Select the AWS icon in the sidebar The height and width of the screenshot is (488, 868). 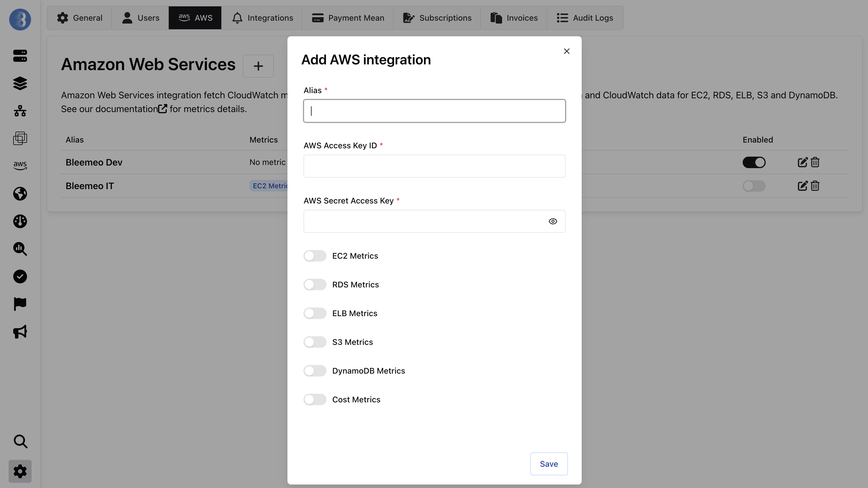pyautogui.click(x=20, y=165)
